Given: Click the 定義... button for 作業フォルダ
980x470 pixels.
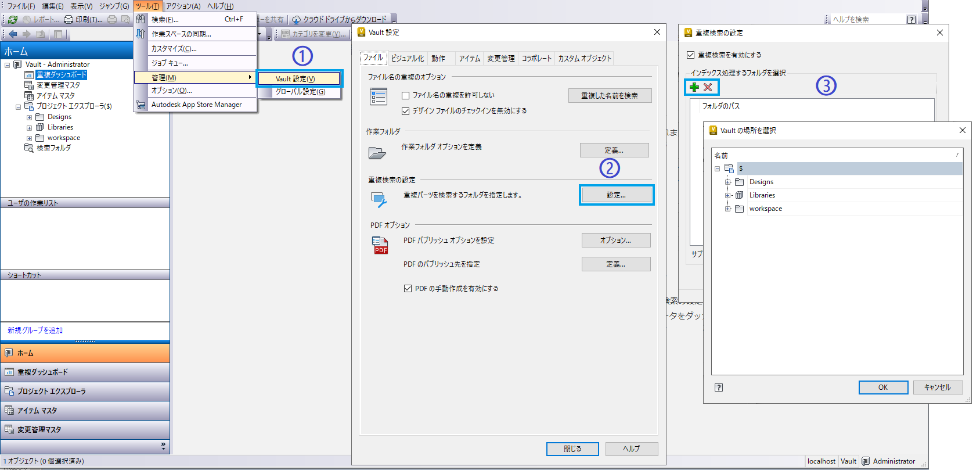Looking at the screenshot, I should pos(614,150).
